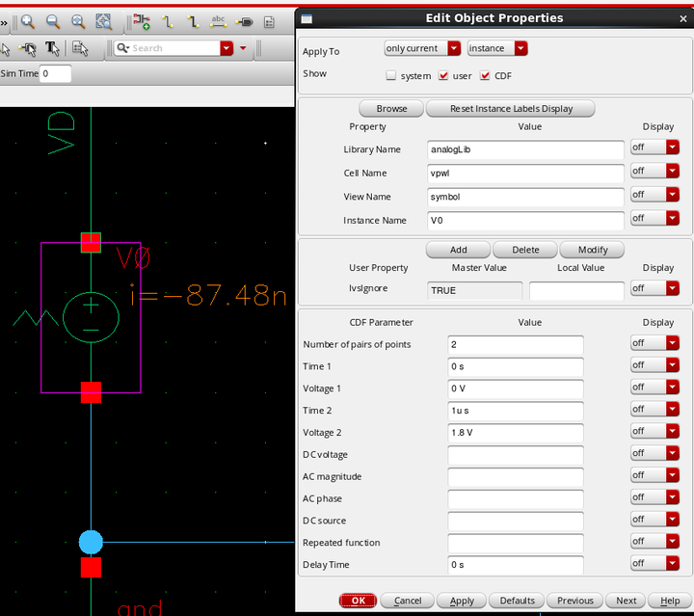Open the 'only current' Apply To dropdown
This screenshot has width=694, height=616.
[423, 48]
